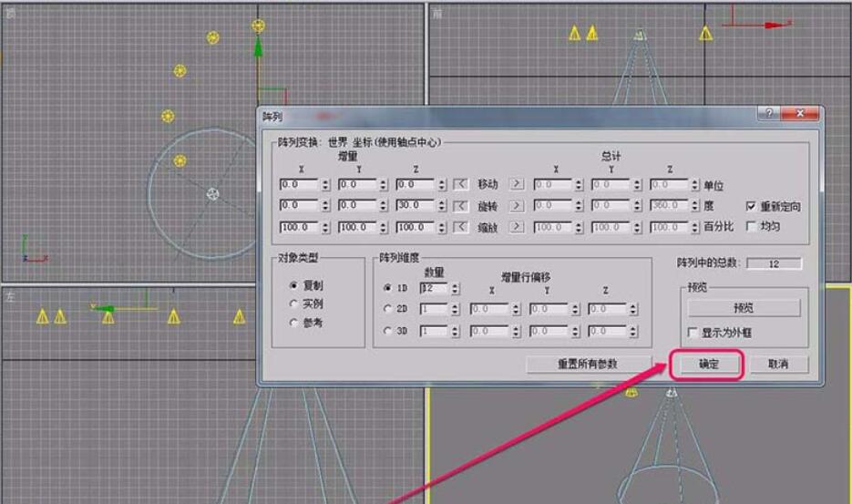Select the 复制 object type radio

pos(294,285)
